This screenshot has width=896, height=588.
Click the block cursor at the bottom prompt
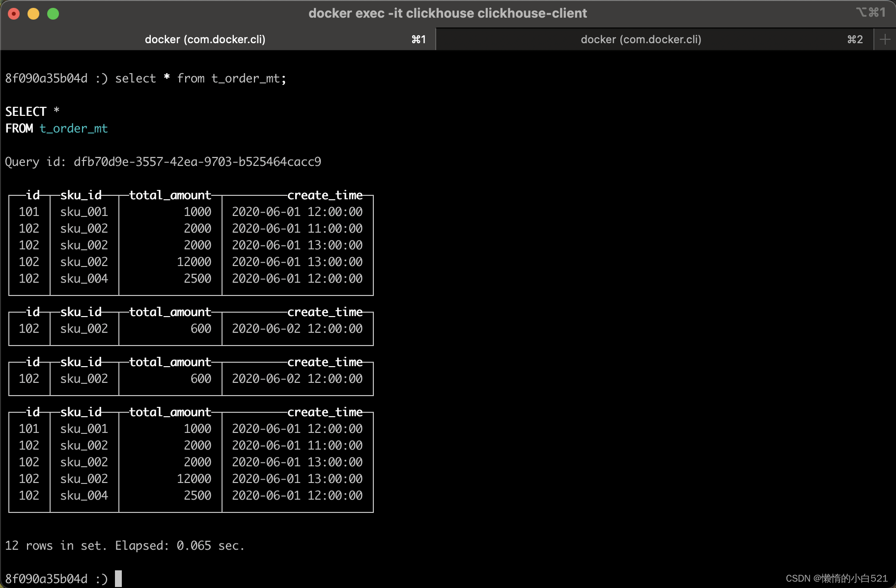(118, 579)
